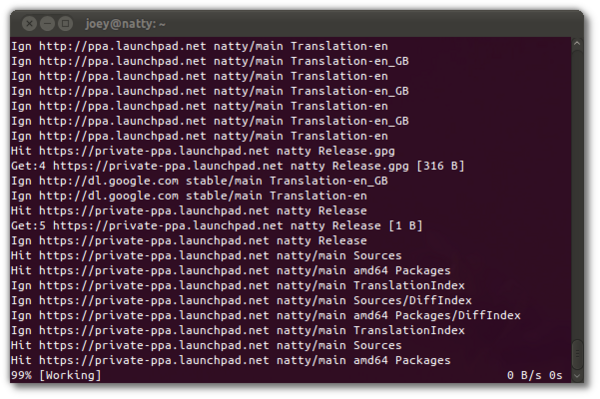The width and height of the screenshot is (600, 399).
Task: Click the Ign private-ppa natty Release line
Action: point(189,241)
